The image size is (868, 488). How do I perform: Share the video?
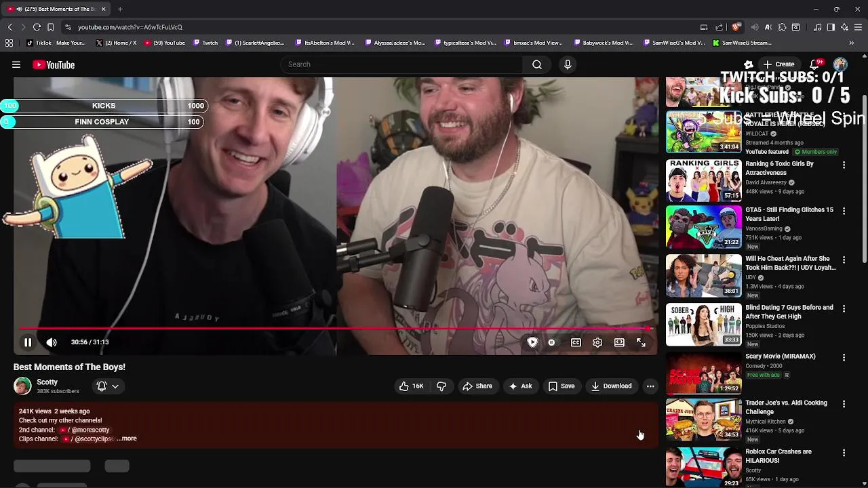[x=477, y=386]
